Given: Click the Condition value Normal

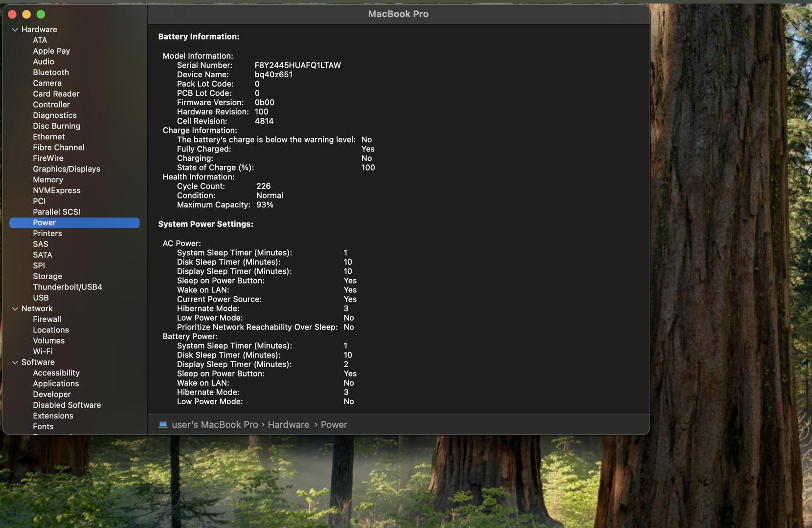Looking at the screenshot, I should point(270,196).
